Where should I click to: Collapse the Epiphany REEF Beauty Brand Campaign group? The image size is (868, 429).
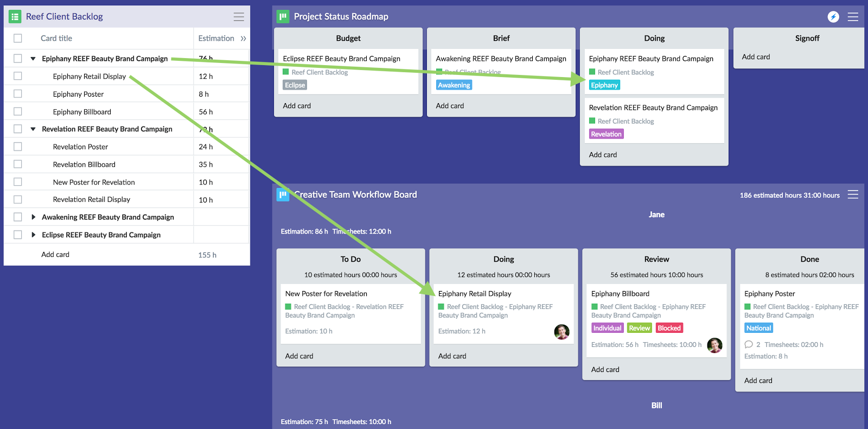pos(33,59)
